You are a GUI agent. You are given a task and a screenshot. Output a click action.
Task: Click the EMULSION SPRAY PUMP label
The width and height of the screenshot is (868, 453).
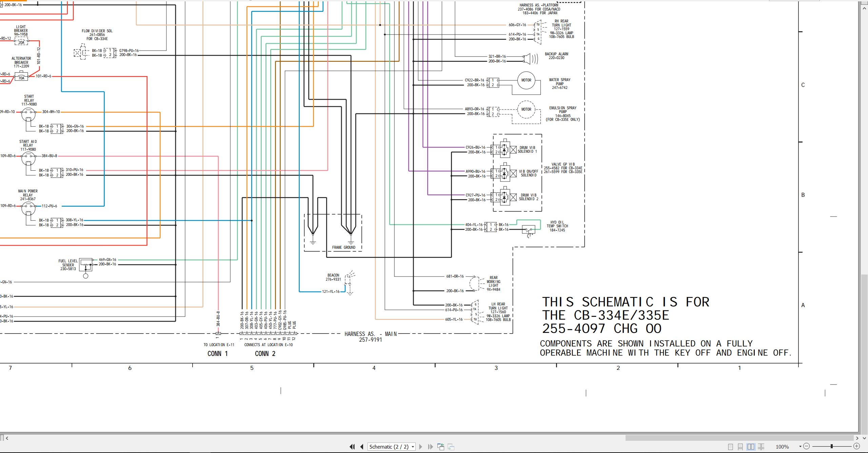(563, 110)
